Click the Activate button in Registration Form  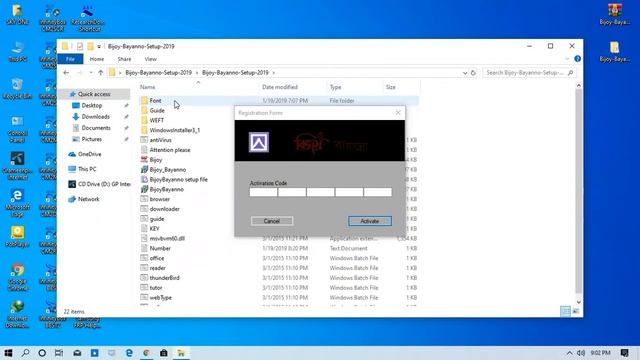(370, 221)
